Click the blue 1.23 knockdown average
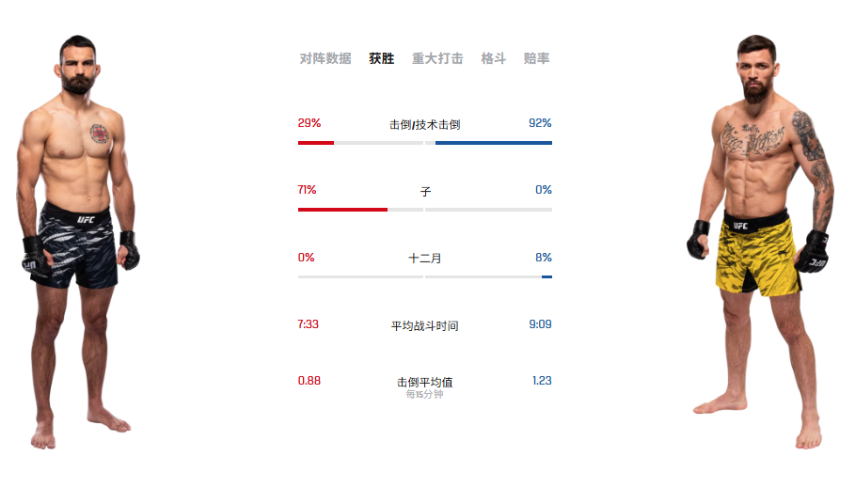Viewport: 855px width, 504px height. coord(542,381)
